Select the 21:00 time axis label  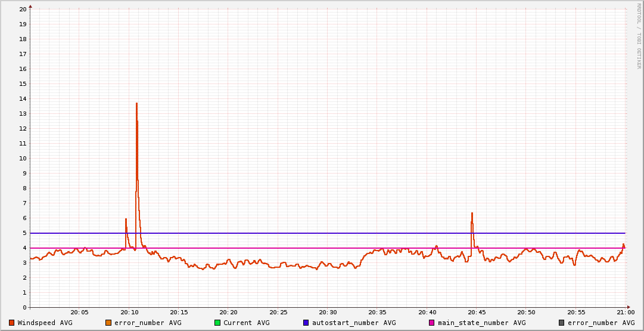pyautogui.click(x=625, y=313)
